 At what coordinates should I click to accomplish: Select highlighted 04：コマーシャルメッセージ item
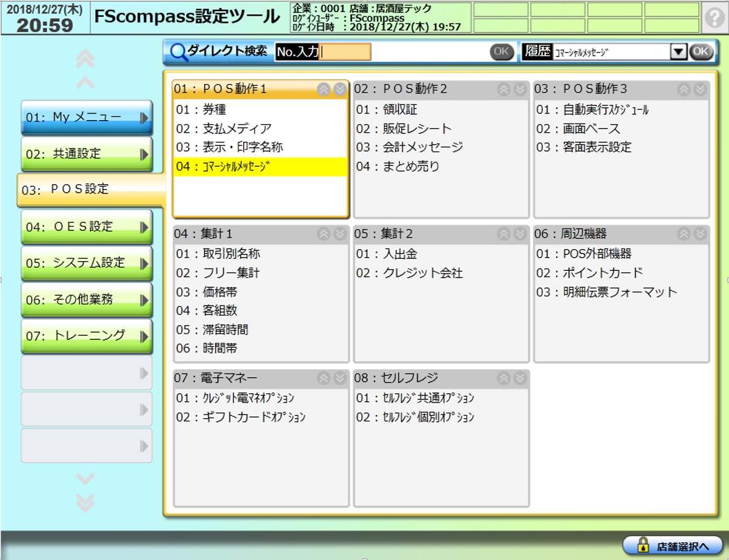261,167
